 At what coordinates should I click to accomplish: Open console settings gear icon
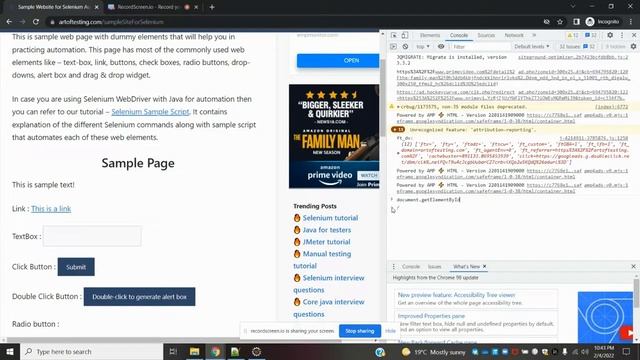pos(633,47)
